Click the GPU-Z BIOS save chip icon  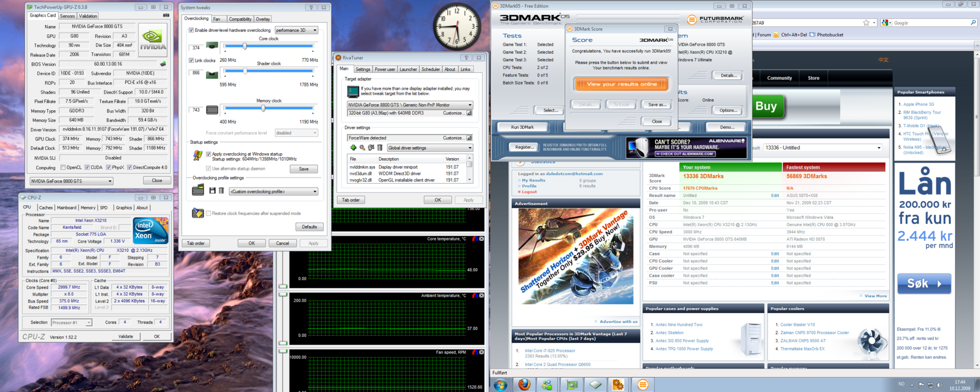click(x=163, y=64)
